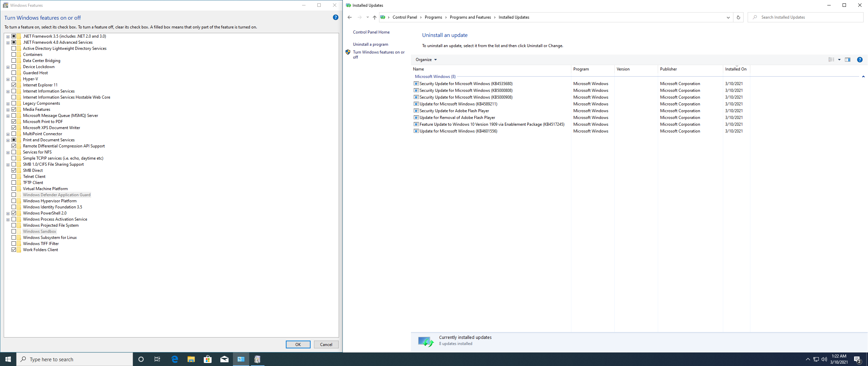Image resolution: width=868 pixels, height=366 pixels.
Task: Check the Containers feature checkbox
Action: point(14,55)
